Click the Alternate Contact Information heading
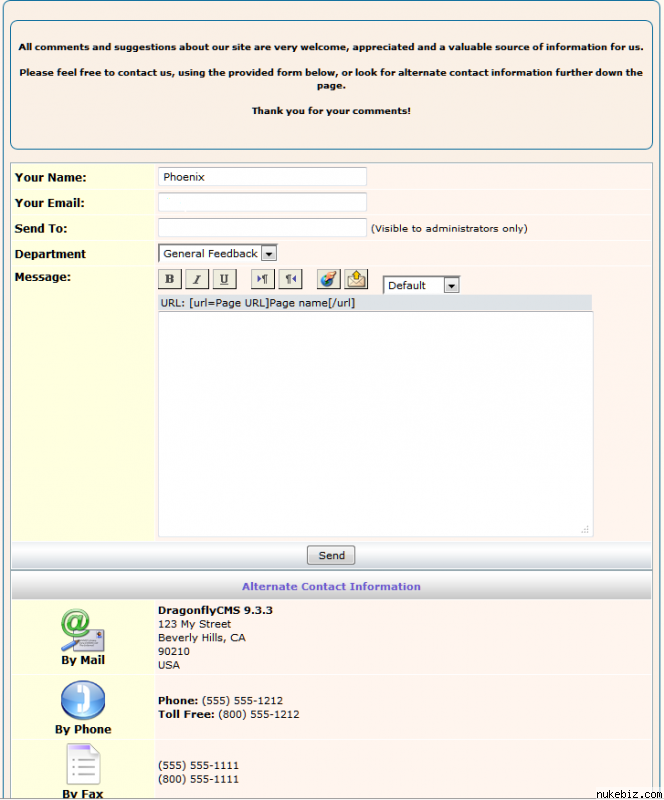664x800 pixels. tap(331, 586)
